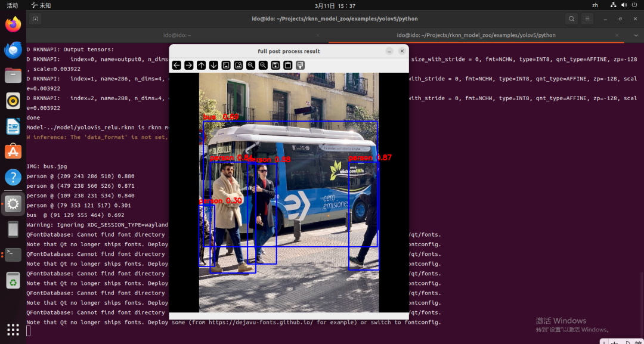
Task: Expand the terminal tab list dropdown chevron
Action: (x=636, y=35)
